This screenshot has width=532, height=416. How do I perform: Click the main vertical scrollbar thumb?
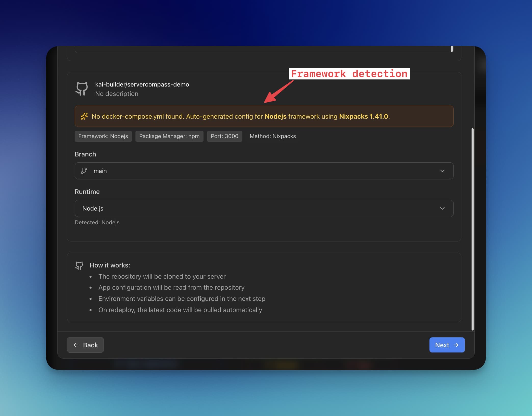click(472, 229)
